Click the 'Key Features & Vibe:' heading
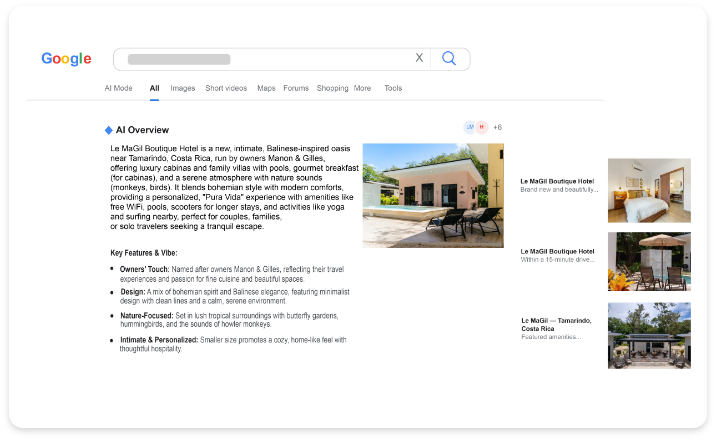The height and width of the screenshot is (440, 716). pos(144,253)
